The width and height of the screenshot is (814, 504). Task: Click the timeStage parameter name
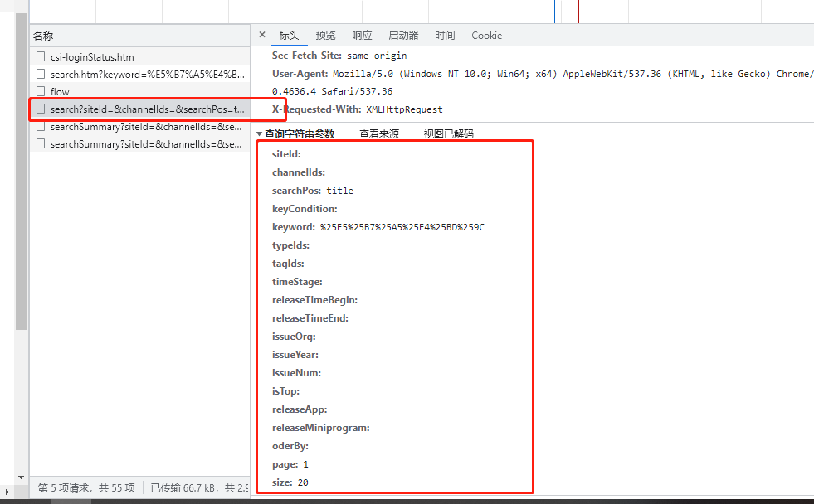(297, 282)
